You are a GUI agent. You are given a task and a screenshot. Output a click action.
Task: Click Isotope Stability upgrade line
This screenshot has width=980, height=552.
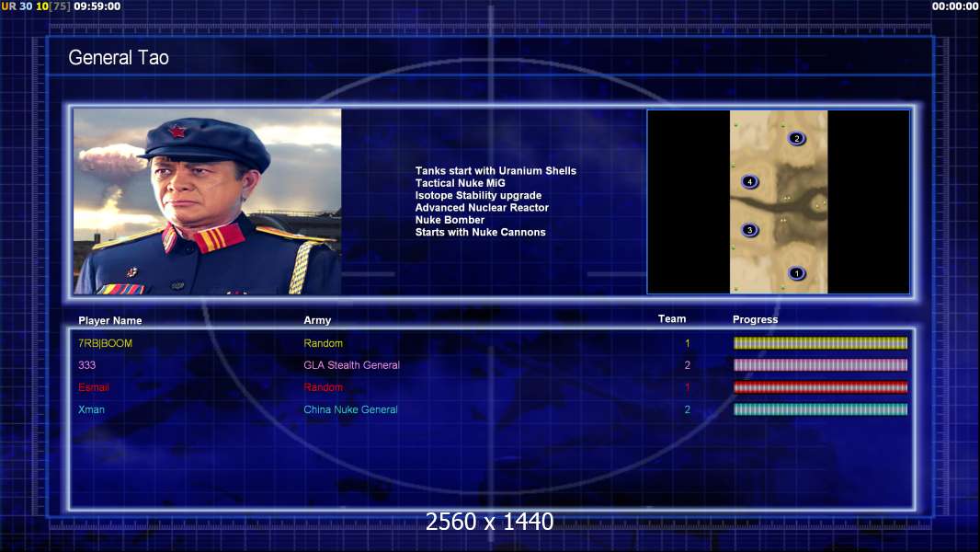[478, 195]
